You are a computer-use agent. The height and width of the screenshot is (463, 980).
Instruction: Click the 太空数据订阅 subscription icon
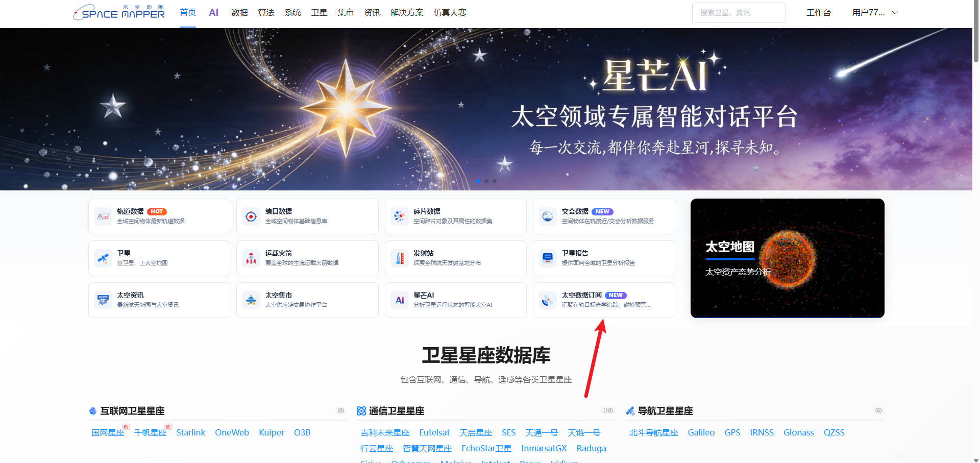[548, 300]
